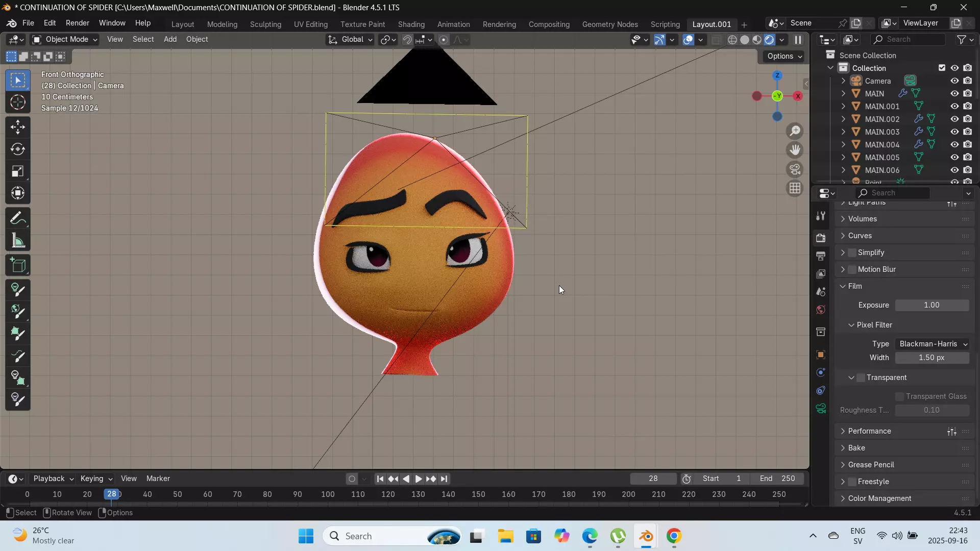Enable the Motion Blur checkbox

coord(852,269)
